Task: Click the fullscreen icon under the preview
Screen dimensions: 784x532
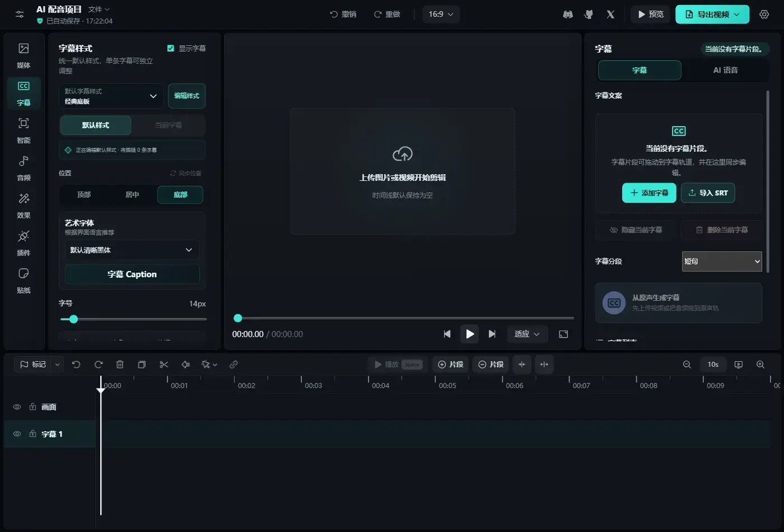Action: tap(564, 334)
